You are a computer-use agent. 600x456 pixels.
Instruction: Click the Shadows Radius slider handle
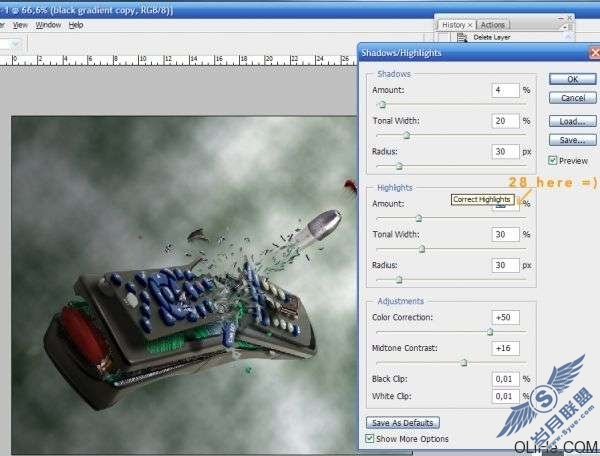click(399, 166)
